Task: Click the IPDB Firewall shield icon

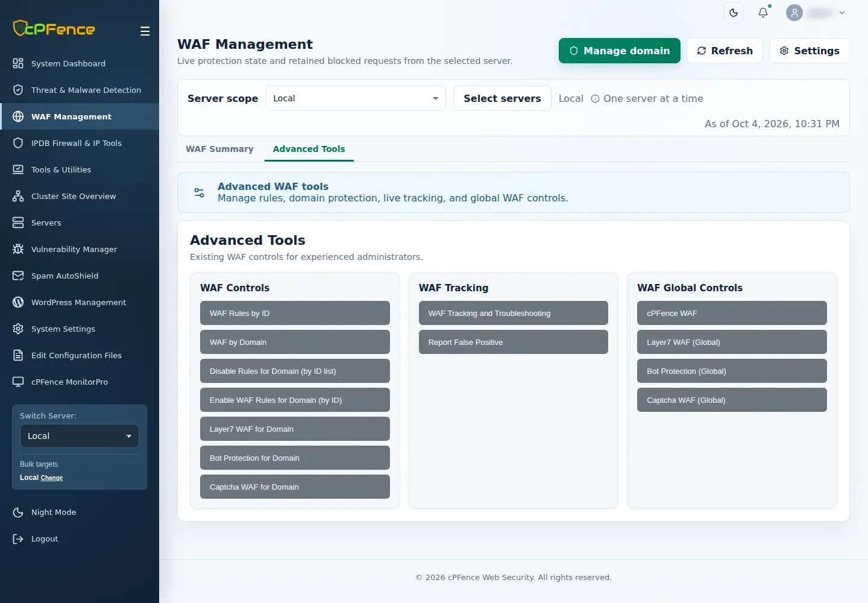Action: tap(18, 143)
